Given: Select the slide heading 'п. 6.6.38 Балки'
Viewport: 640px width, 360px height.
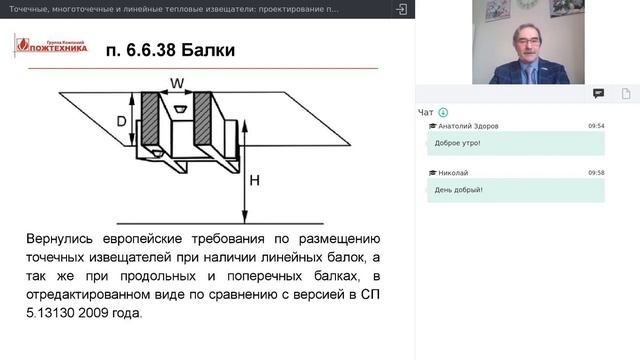Looking at the screenshot, I should click(x=170, y=50).
